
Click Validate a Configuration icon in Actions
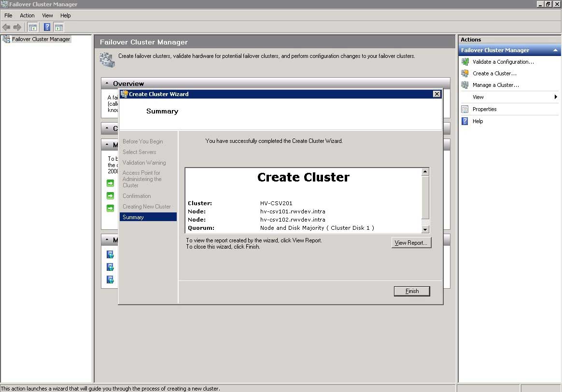click(465, 62)
